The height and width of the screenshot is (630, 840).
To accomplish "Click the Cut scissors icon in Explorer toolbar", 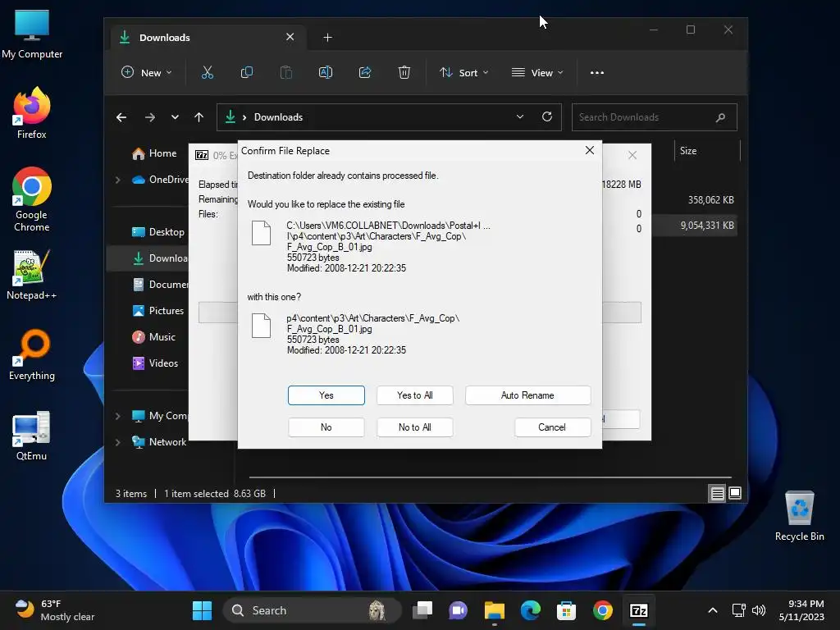I will click(208, 72).
